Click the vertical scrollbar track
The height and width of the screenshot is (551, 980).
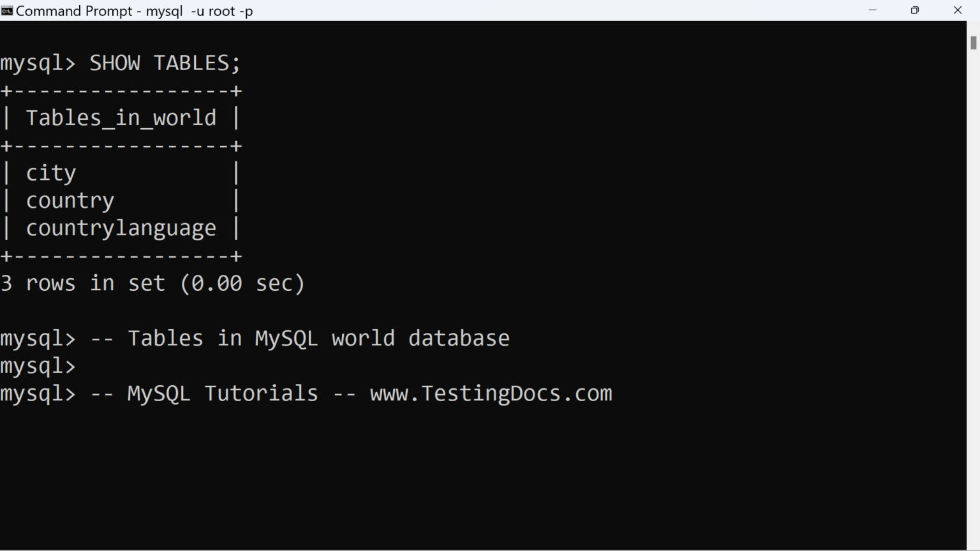972,287
